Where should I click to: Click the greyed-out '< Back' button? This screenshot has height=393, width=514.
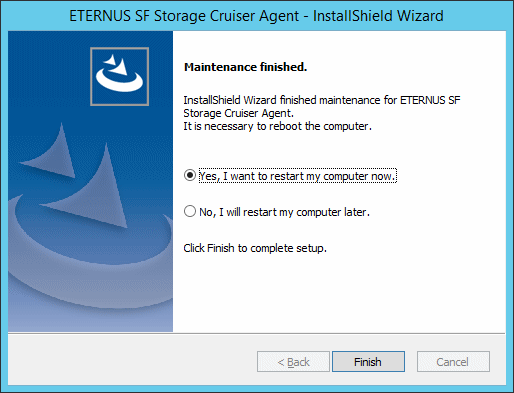coord(293,361)
